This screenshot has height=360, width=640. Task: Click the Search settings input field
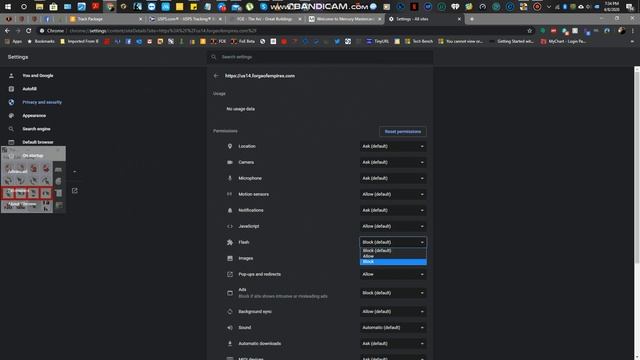coord(320,57)
